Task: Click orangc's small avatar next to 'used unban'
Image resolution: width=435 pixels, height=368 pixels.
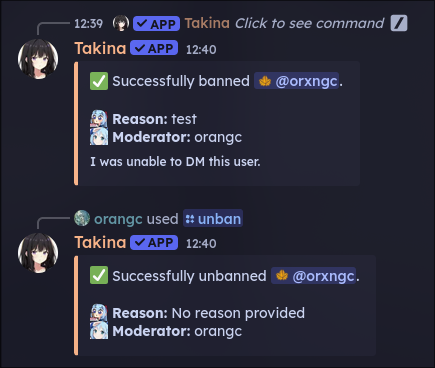Action: 82,219
